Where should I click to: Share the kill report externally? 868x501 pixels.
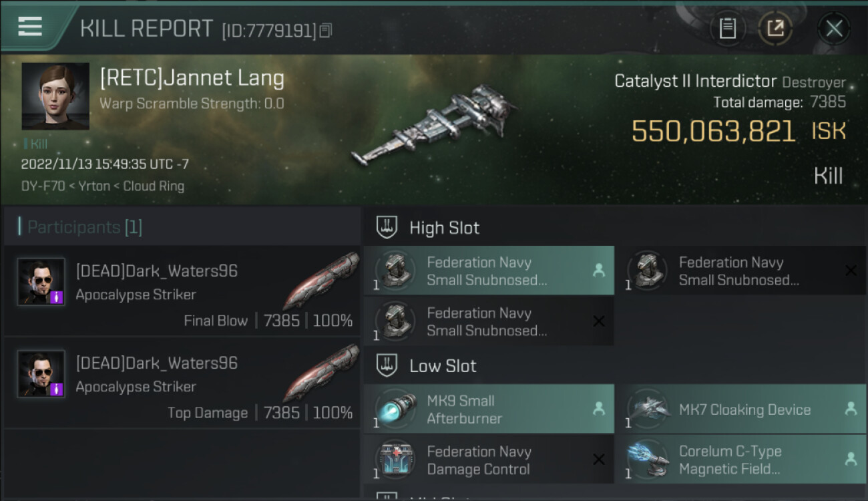[x=775, y=29]
